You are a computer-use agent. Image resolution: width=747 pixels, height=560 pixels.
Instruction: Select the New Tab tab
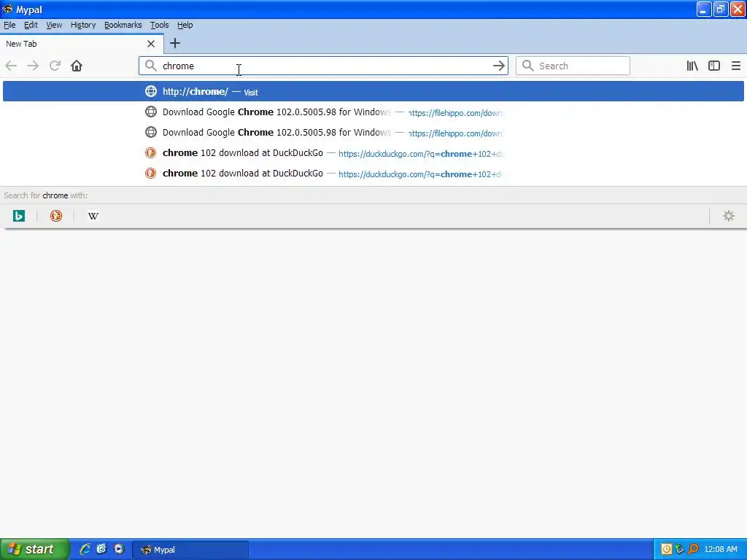(x=82, y=44)
